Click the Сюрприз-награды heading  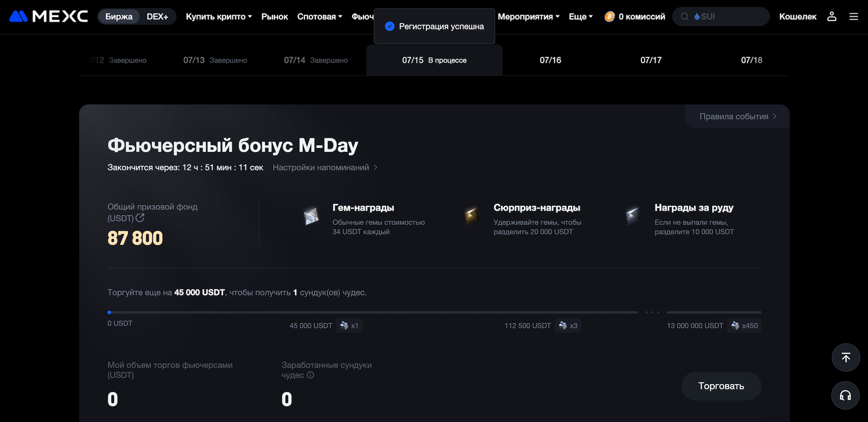[x=537, y=207]
